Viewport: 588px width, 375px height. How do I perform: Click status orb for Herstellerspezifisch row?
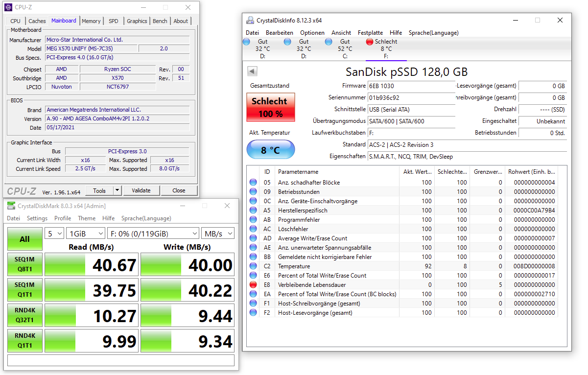253,210
